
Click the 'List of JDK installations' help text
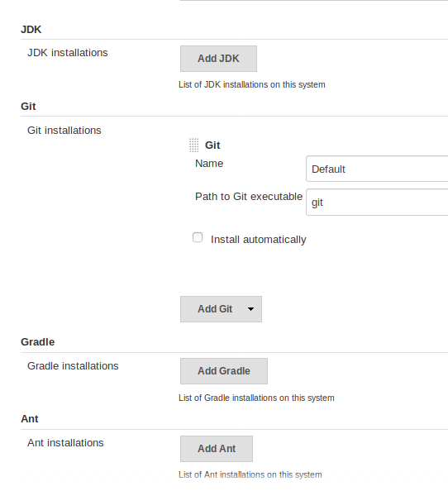pos(252,85)
